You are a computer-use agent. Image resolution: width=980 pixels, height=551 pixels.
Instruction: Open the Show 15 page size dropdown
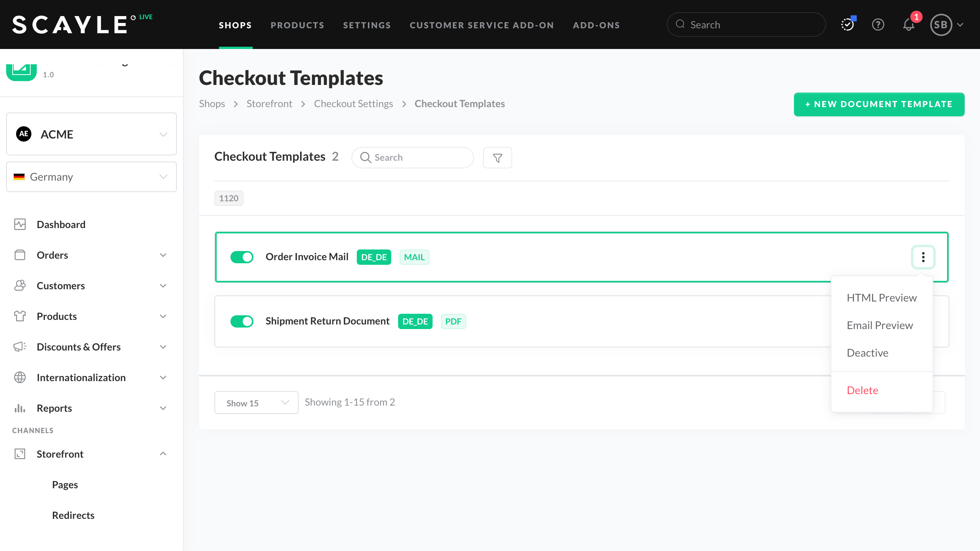(x=256, y=403)
